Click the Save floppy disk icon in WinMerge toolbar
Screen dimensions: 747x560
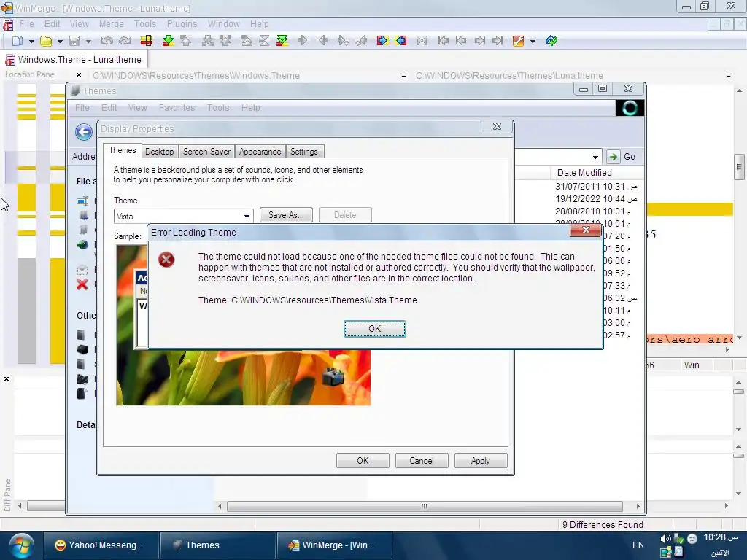tap(74, 41)
